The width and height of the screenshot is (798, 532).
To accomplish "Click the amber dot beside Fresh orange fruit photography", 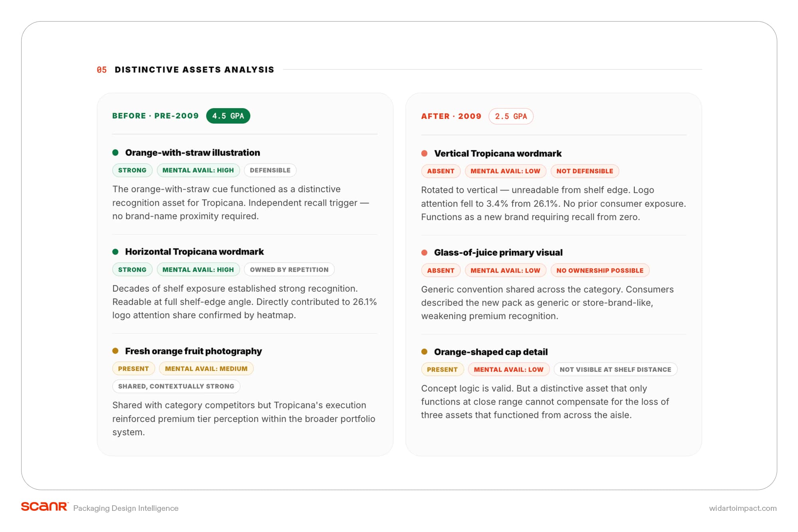I will click(115, 351).
